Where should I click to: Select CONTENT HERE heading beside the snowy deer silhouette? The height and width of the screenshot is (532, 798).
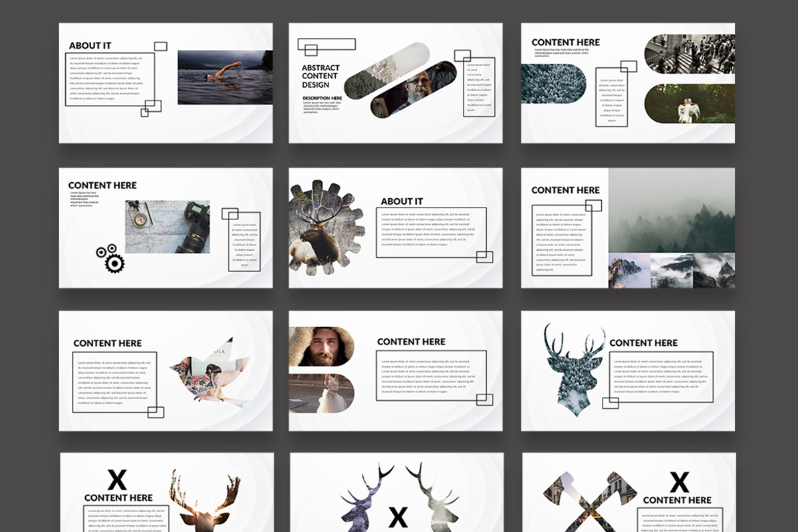click(644, 343)
